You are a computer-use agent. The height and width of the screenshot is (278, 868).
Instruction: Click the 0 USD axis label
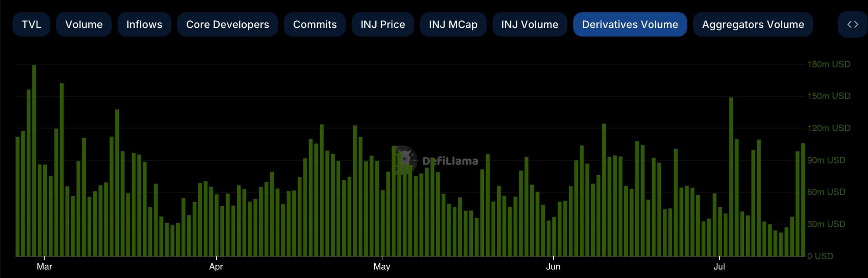(x=820, y=256)
